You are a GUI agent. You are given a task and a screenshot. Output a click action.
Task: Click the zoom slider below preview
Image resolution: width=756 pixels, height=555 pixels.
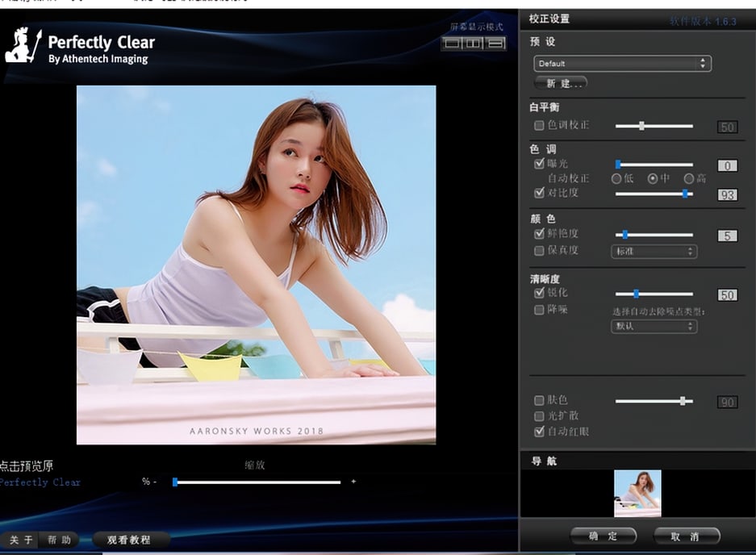pos(257,482)
